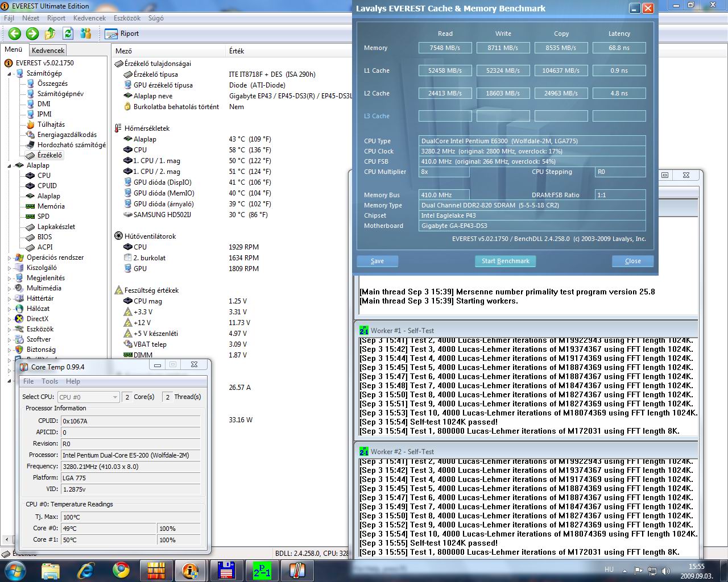728x582 pixels.
Task: Open Core Temp Help menu
Action: click(x=73, y=381)
